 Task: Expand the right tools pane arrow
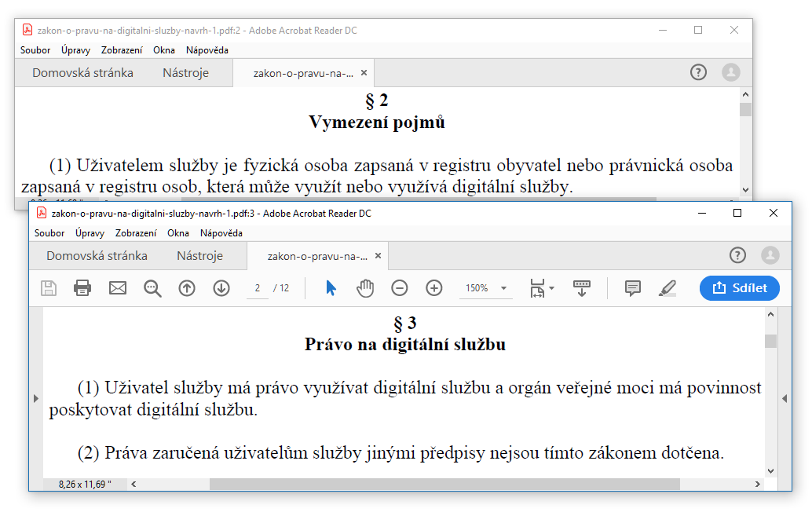(785, 398)
